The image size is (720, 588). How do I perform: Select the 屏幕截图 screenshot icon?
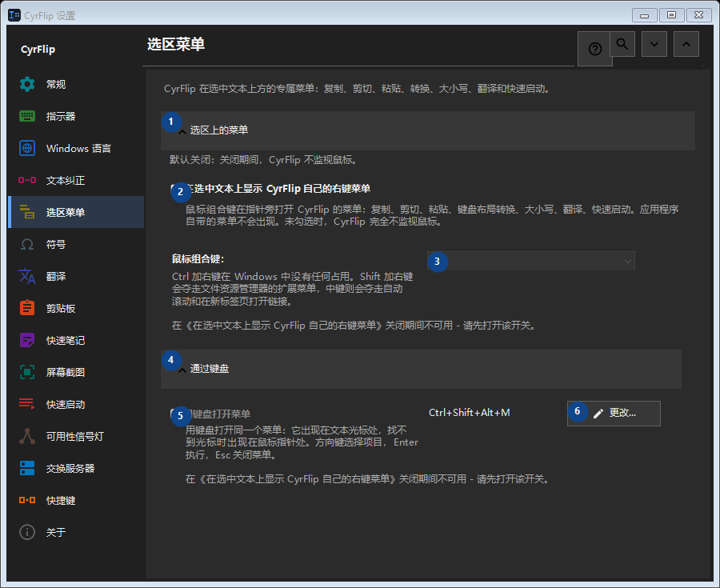point(27,372)
